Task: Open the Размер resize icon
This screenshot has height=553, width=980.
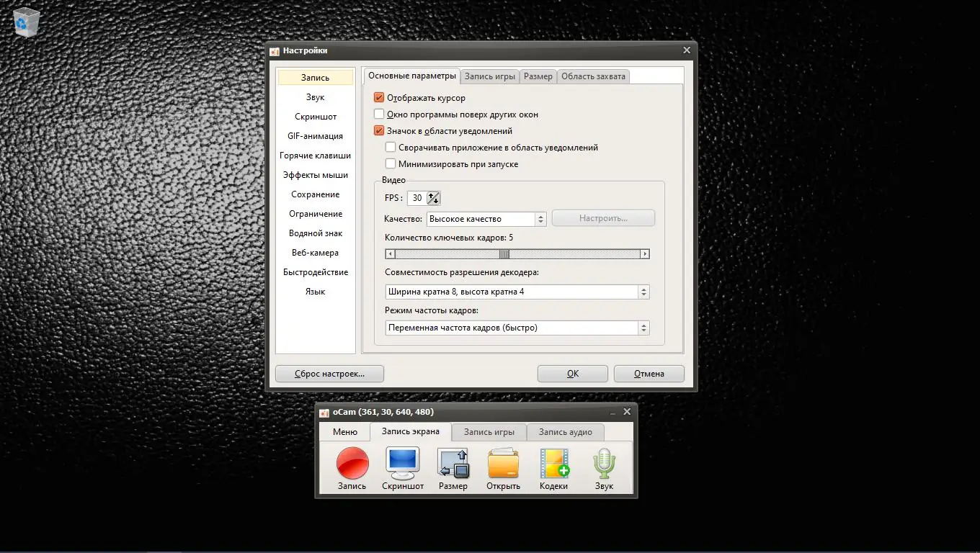Action: point(453,463)
